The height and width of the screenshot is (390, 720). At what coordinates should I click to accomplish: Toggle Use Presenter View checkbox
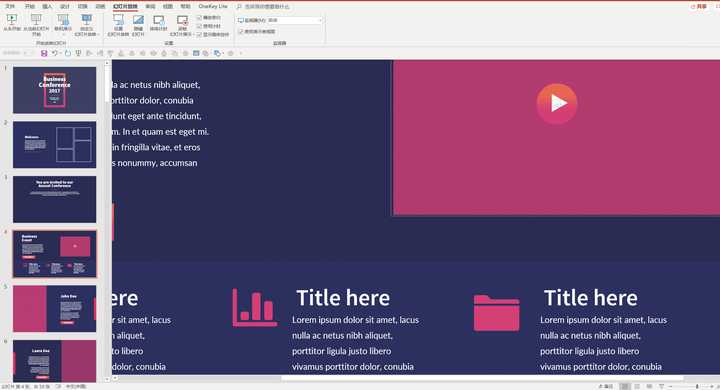[x=257, y=32]
